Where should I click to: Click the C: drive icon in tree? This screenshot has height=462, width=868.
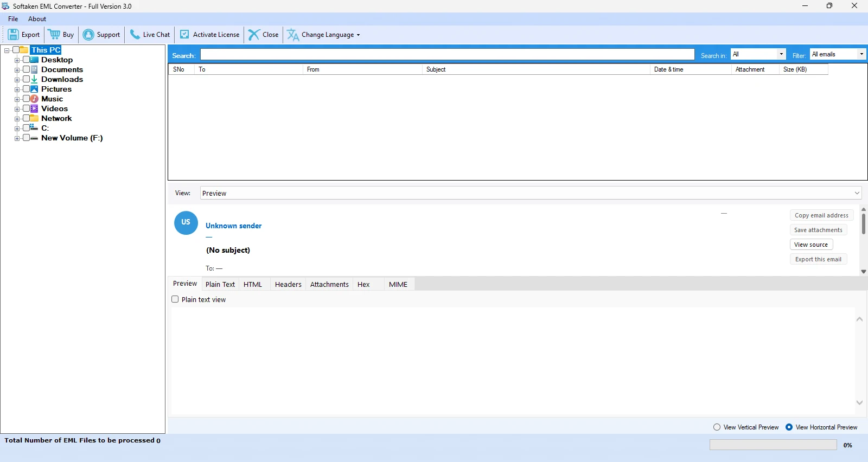click(x=35, y=128)
